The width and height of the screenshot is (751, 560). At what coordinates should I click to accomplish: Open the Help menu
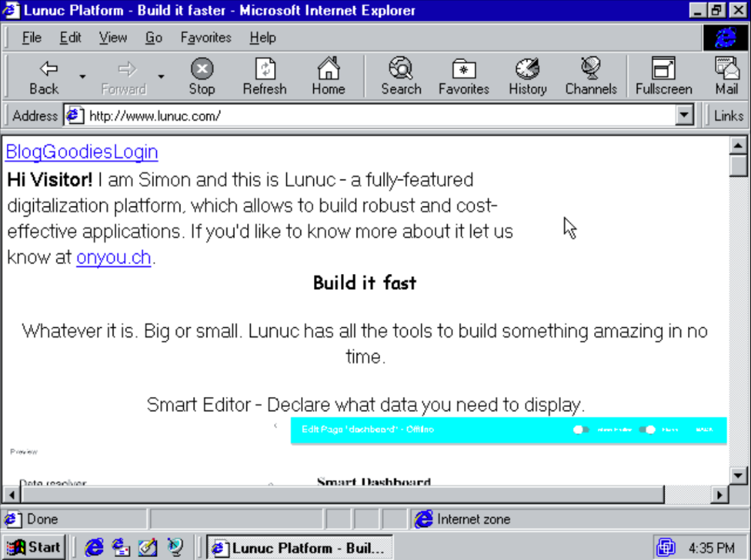pyautogui.click(x=262, y=38)
